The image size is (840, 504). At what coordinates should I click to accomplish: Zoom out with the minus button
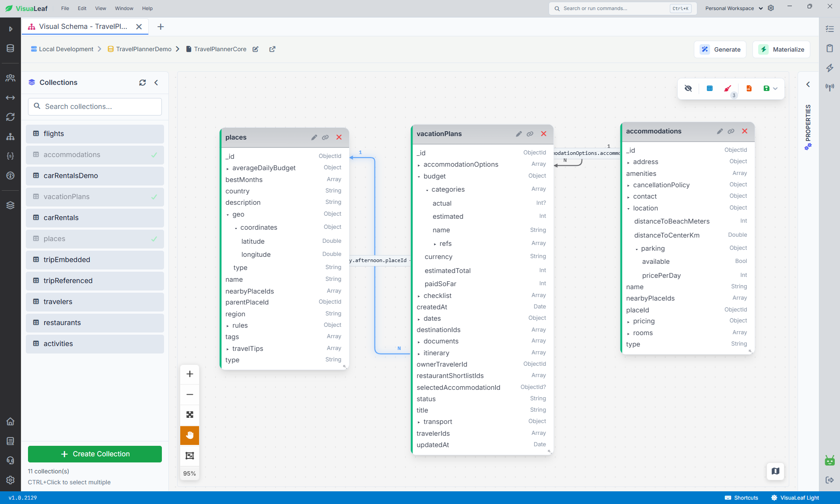coord(190,395)
